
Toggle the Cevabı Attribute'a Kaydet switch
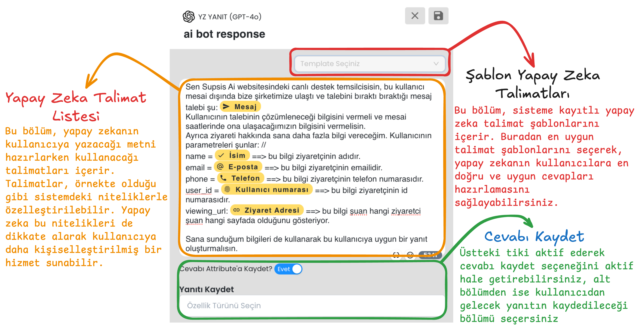tap(288, 269)
